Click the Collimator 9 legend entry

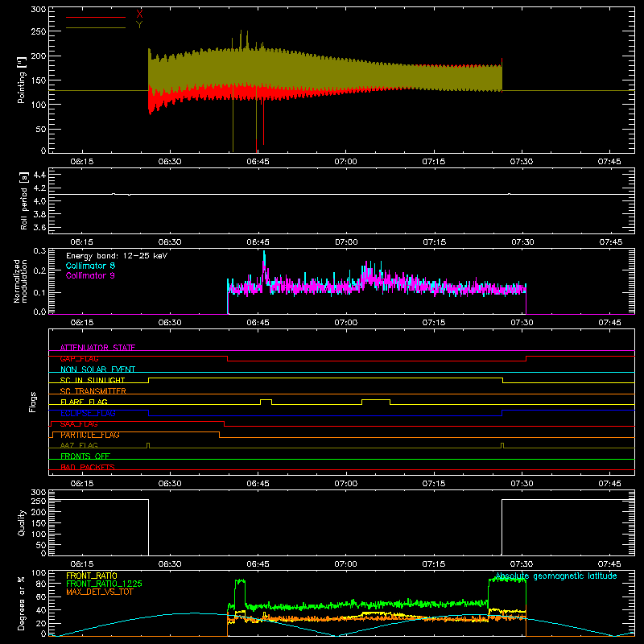pyautogui.click(x=90, y=275)
